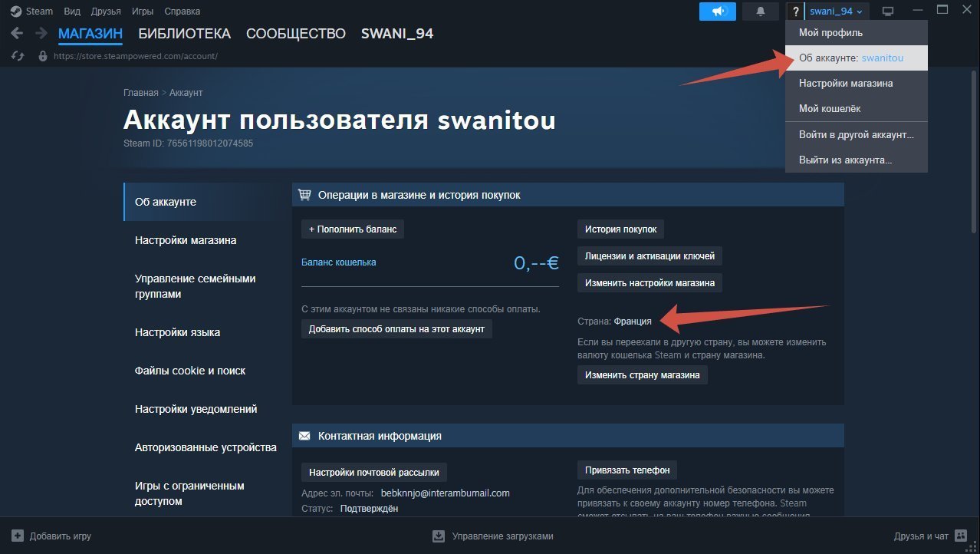Open Управление загрузками in bottom bar

tap(502, 536)
